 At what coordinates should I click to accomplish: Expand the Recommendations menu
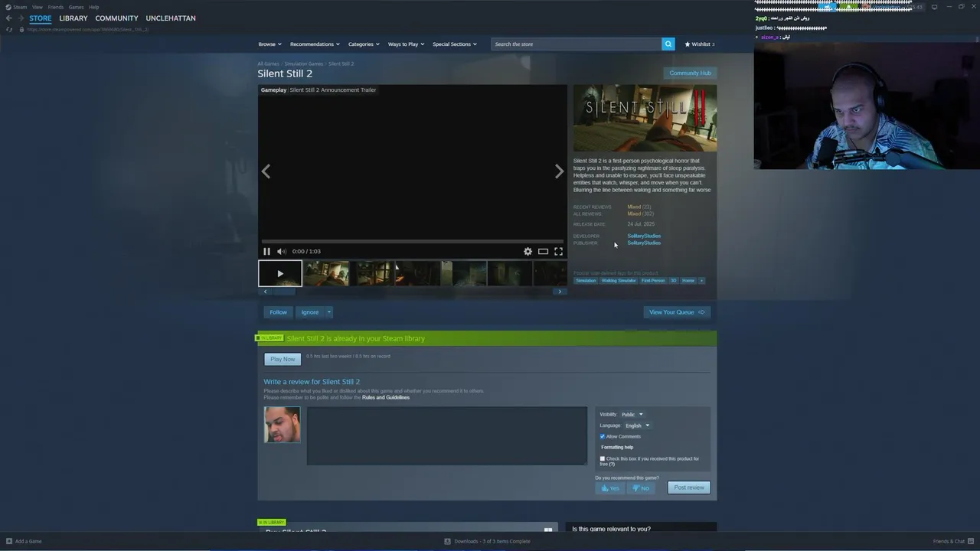(x=315, y=44)
